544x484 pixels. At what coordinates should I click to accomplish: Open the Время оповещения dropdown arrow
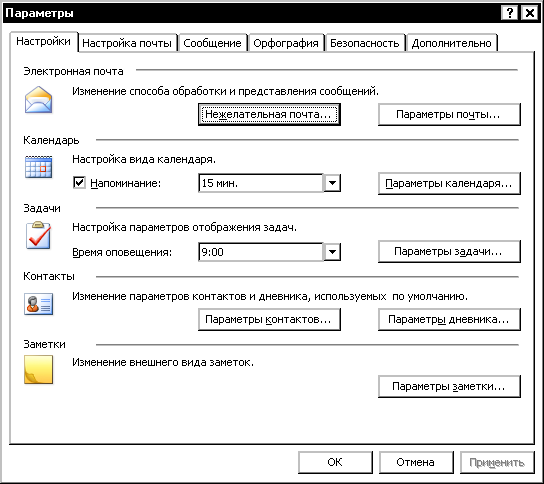332,252
